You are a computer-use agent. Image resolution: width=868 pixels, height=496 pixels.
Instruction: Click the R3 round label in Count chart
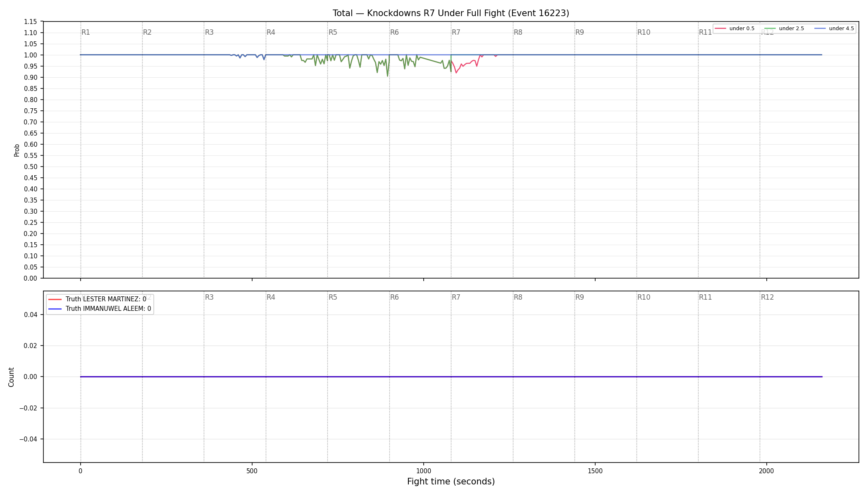point(209,297)
